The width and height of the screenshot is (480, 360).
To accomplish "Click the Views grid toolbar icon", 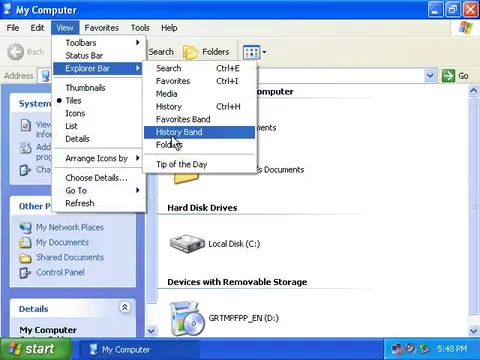I will [x=251, y=52].
